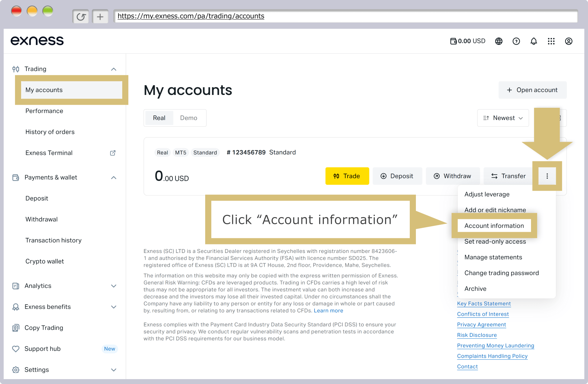Click the Settings gear icon

click(16, 370)
